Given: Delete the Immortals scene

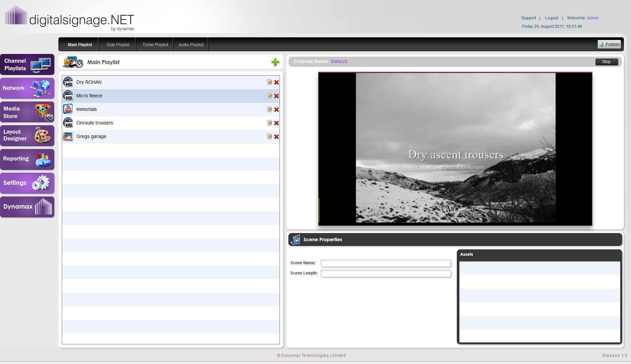Looking at the screenshot, I should point(276,110).
